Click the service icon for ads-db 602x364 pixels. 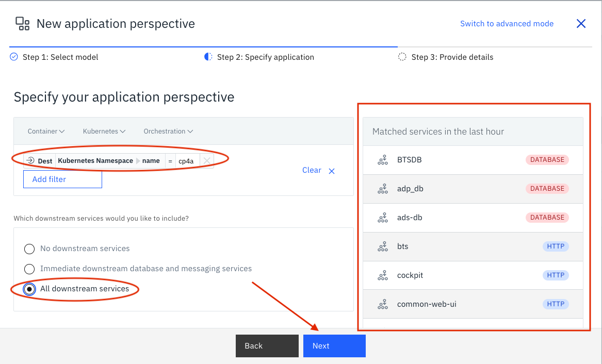pyautogui.click(x=383, y=218)
